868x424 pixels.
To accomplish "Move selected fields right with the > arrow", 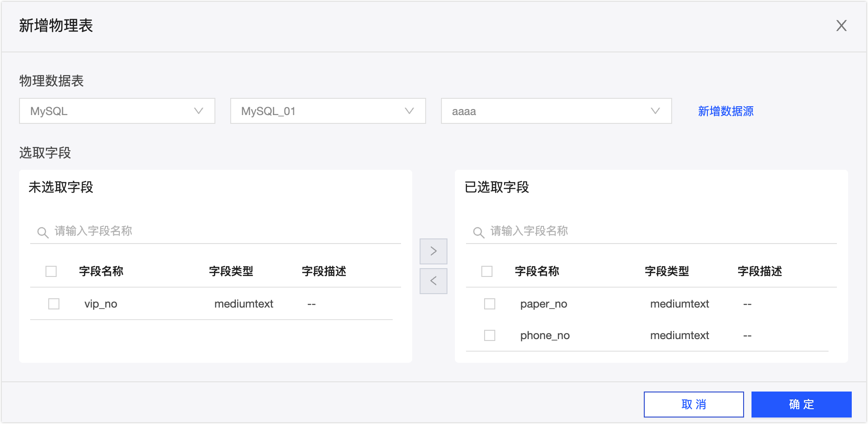I will (434, 251).
